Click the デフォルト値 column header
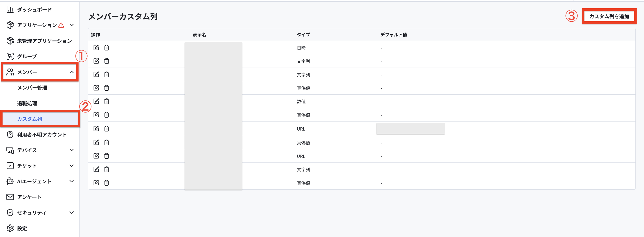 click(394, 34)
